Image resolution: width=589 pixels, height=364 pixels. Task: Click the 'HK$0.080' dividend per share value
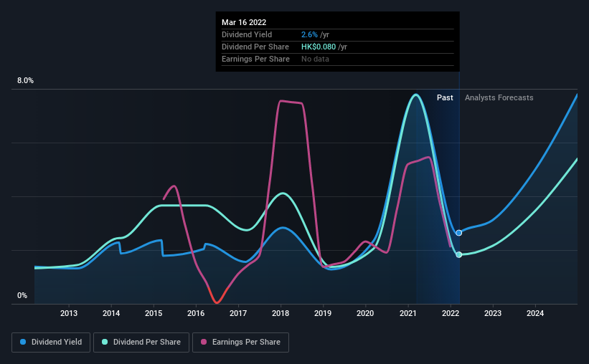pyautogui.click(x=319, y=47)
